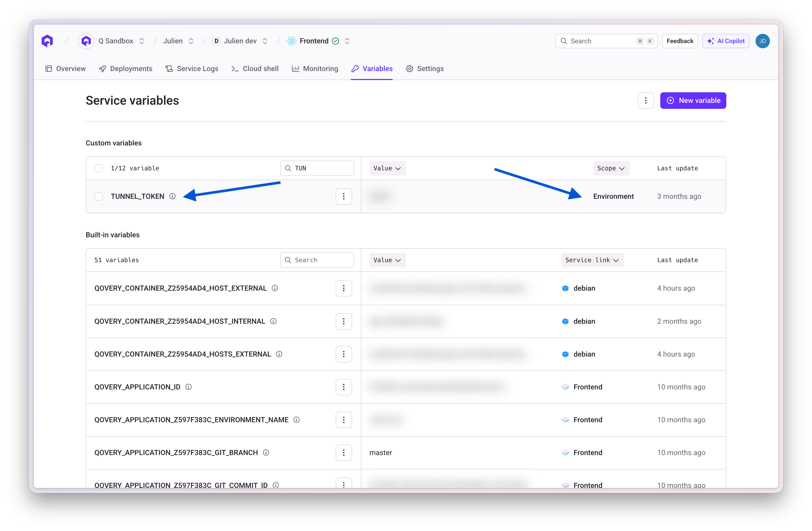Open service variables more options menu
This screenshot has height=531, width=812.
tap(645, 101)
